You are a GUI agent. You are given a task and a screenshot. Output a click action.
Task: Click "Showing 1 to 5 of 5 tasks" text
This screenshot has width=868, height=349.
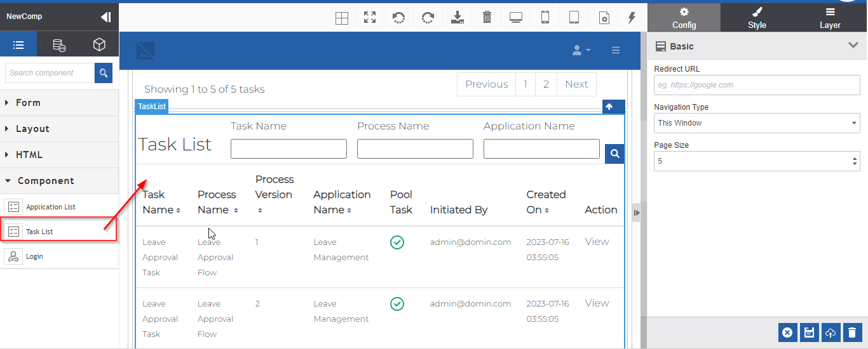click(x=205, y=89)
